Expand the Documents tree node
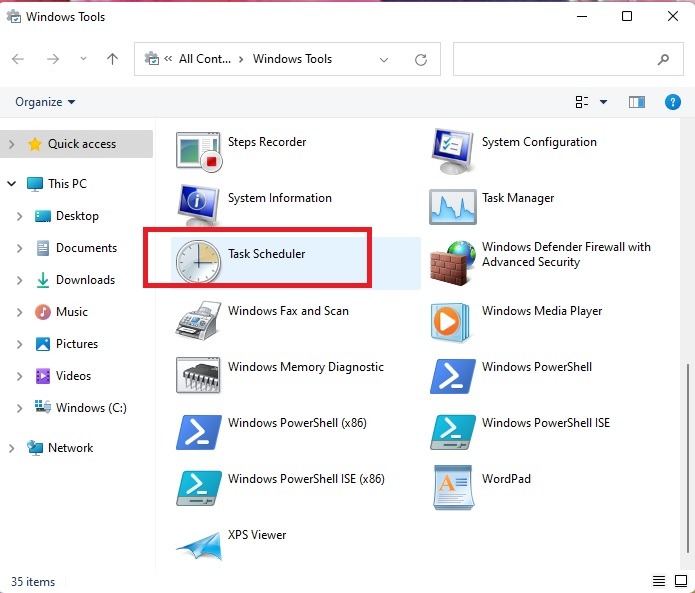Screen dimensions: 695x593 click(20, 248)
